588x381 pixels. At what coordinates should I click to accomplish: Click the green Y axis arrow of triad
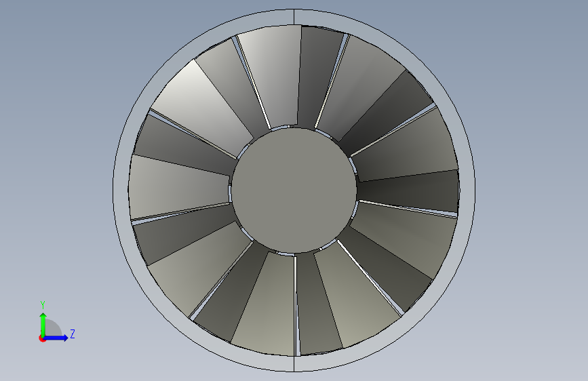(43, 325)
